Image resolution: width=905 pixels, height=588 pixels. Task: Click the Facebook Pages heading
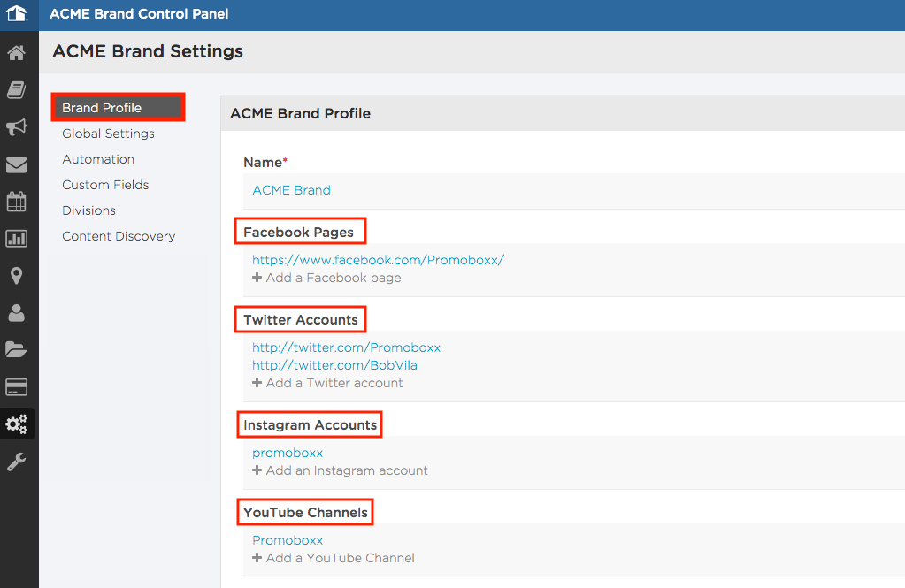298,232
